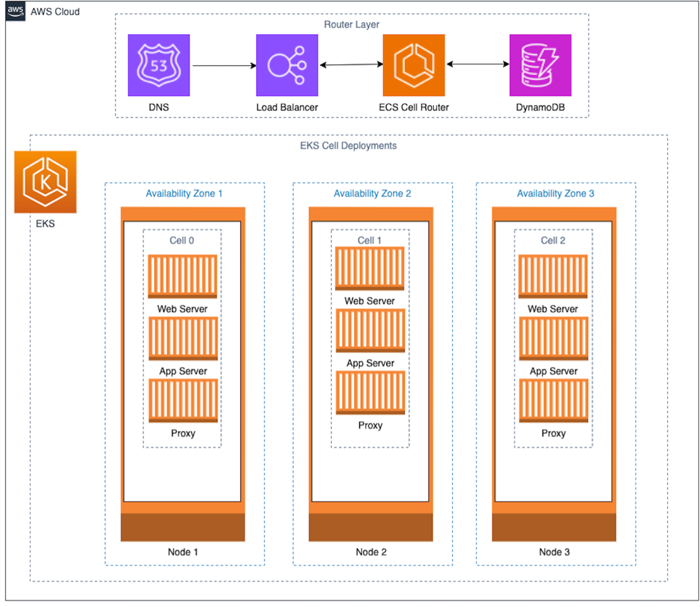Select the "Cell 2" label

[553, 240]
